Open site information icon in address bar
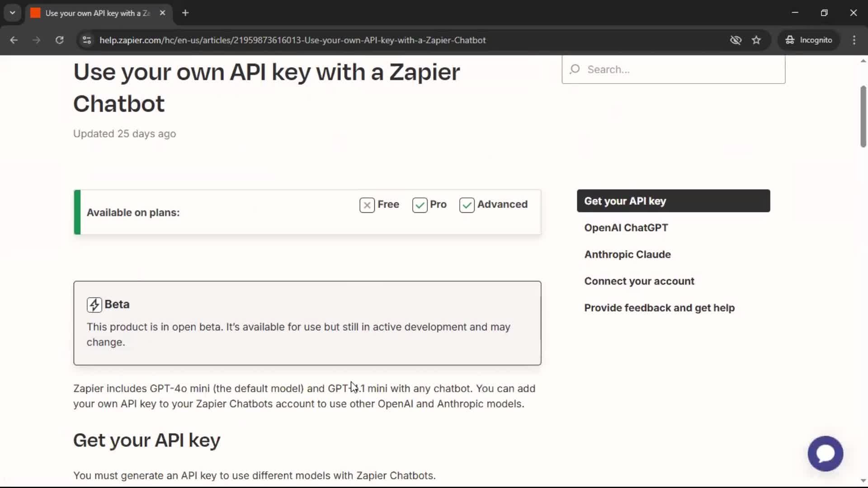 pyautogui.click(x=87, y=40)
